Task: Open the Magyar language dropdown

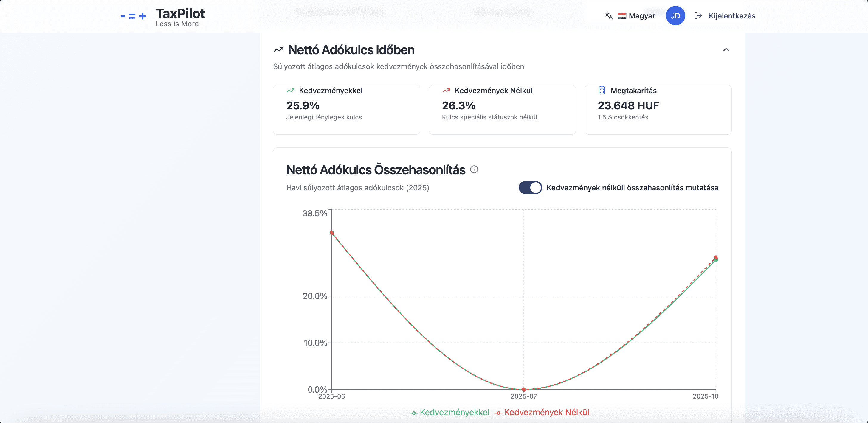Action: (x=636, y=16)
